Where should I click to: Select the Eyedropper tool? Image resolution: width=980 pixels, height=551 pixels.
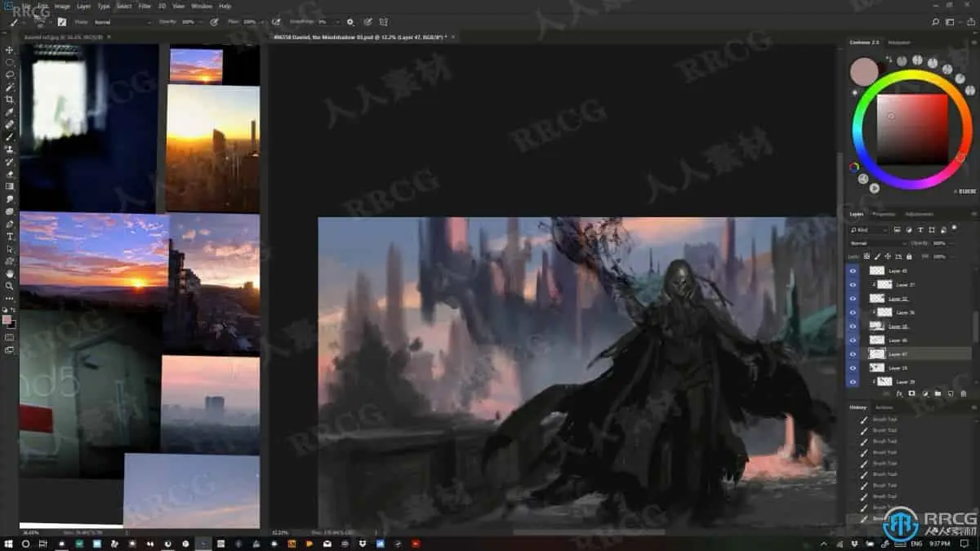10,112
